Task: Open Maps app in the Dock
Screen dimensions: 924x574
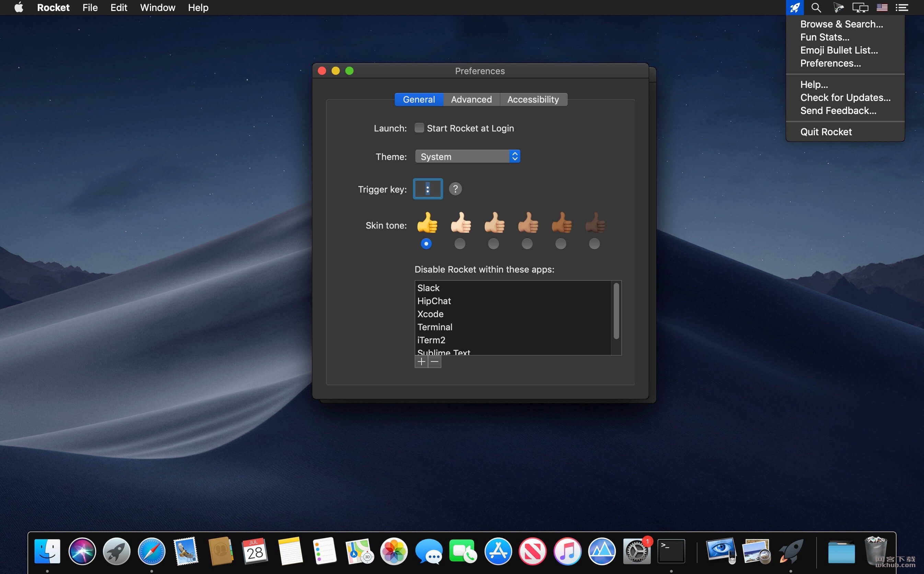Action: pyautogui.click(x=359, y=551)
